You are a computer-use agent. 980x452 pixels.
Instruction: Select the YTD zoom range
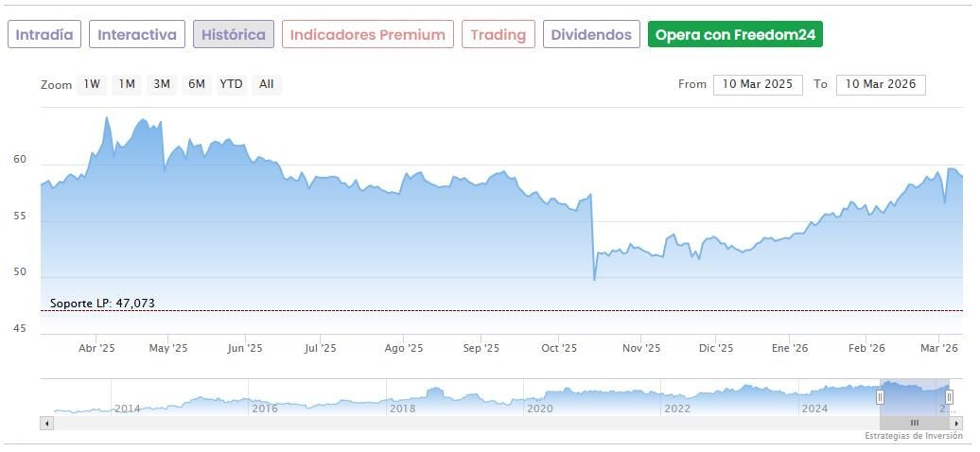click(232, 84)
